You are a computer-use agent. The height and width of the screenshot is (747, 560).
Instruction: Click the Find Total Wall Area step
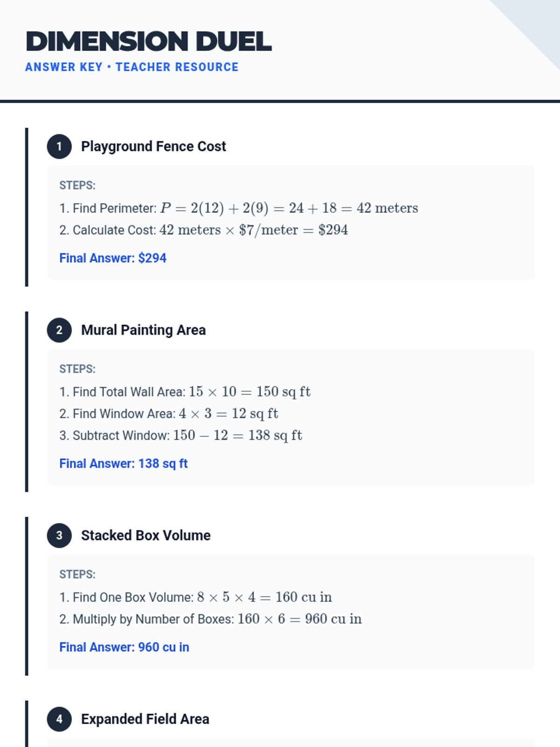click(x=185, y=392)
